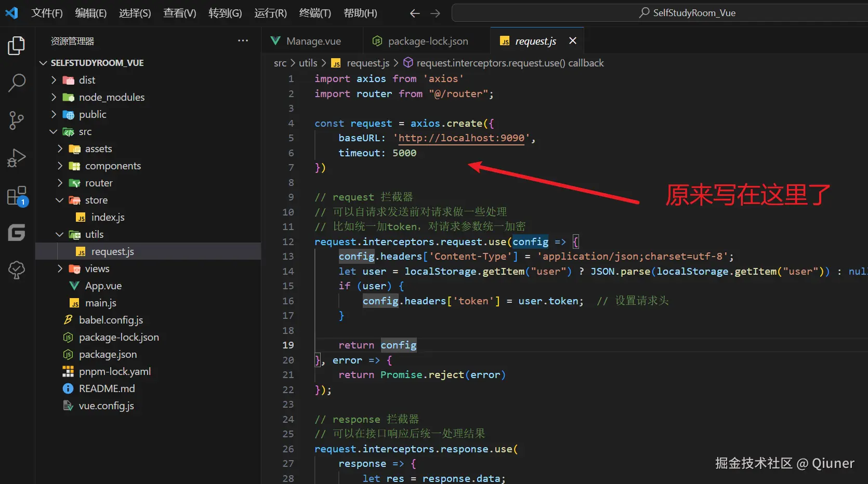The width and height of the screenshot is (868, 484).
Task: Click line number 19 in the gutter
Action: 288,345
